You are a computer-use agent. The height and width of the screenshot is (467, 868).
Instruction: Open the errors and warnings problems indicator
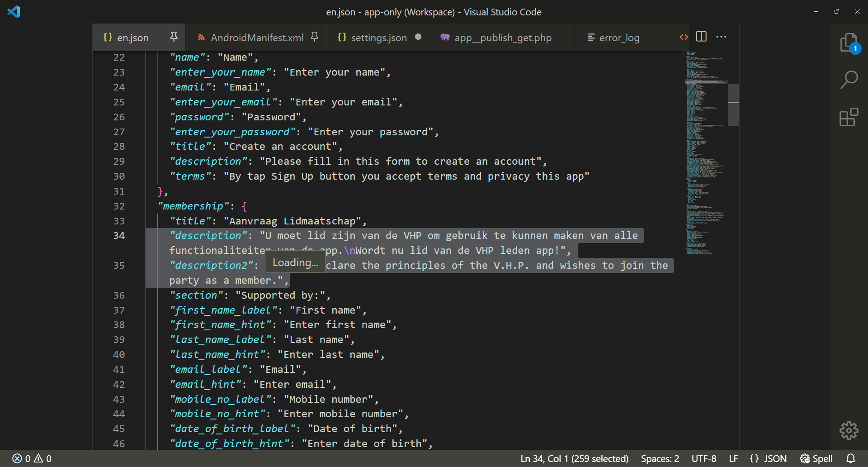click(x=32, y=458)
